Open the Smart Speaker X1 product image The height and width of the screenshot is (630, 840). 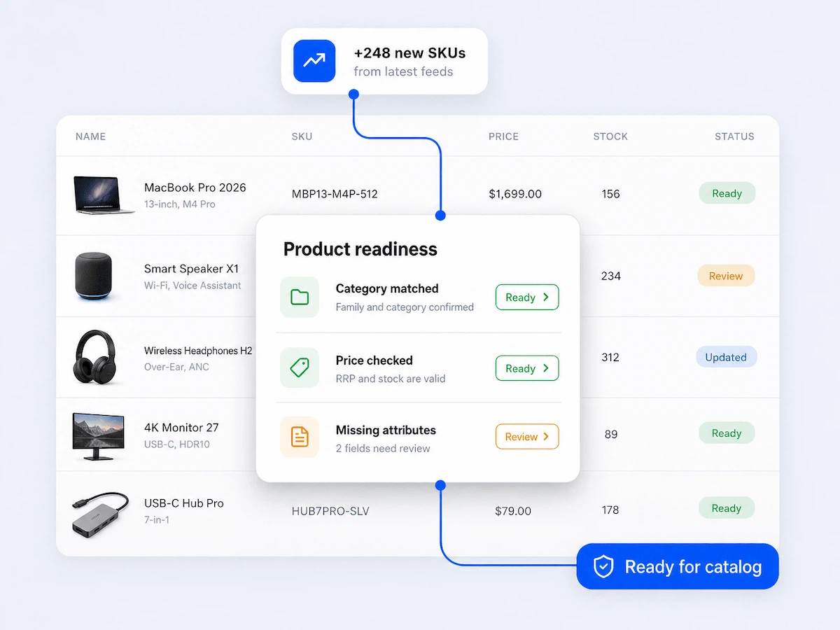point(94,276)
